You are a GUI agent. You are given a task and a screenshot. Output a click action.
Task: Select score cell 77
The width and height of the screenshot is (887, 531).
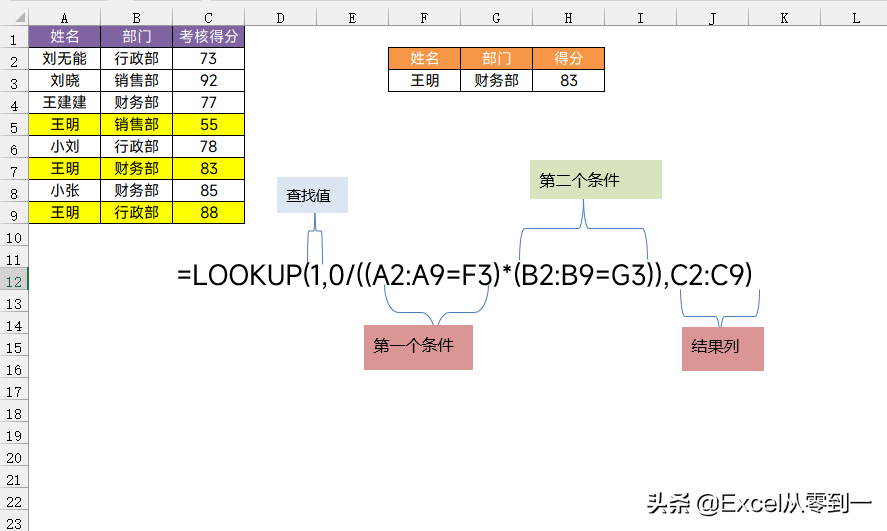tap(208, 102)
